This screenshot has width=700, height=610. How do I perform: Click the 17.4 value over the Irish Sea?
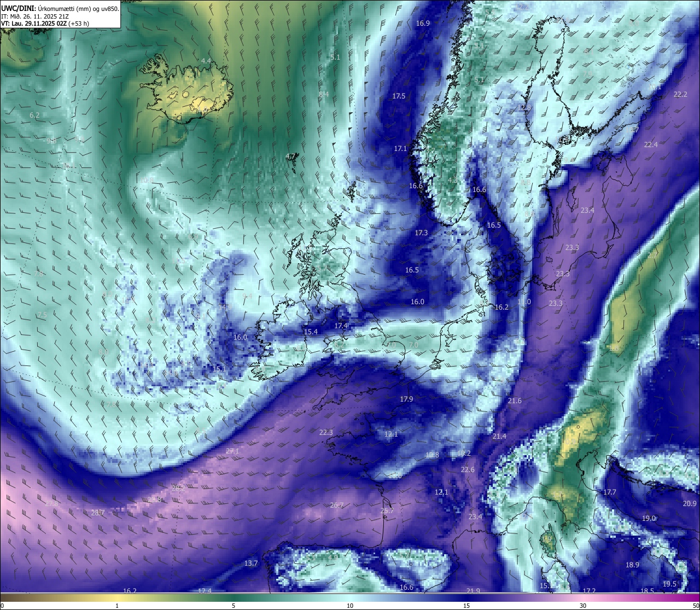341,326
